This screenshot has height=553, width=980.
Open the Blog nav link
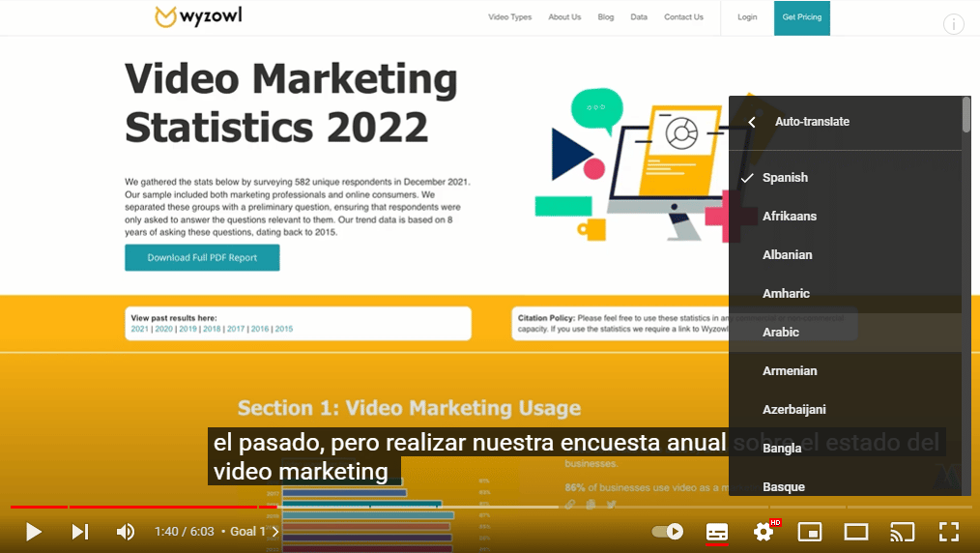[x=606, y=17]
